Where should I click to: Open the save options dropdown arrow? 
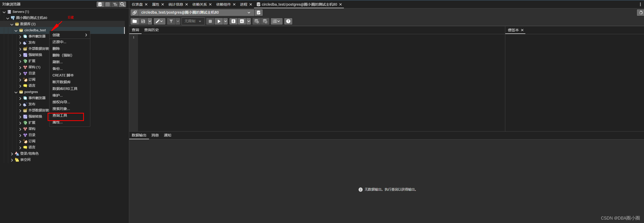click(x=150, y=21)
